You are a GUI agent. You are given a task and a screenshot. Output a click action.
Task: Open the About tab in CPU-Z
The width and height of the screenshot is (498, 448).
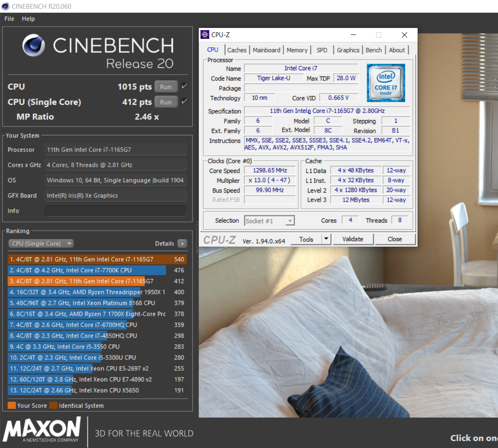(x=397, y=50)
